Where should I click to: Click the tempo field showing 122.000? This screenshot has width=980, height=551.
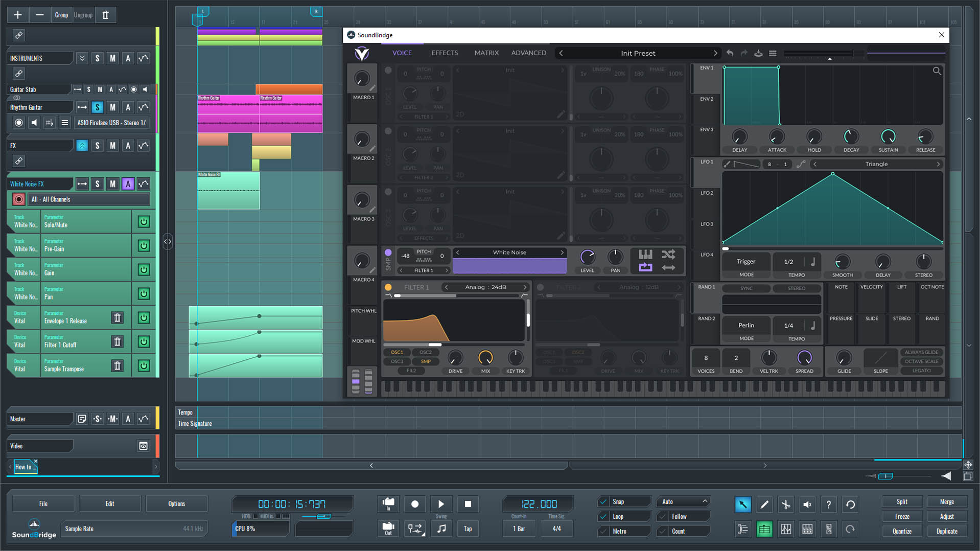pyautogui.click(x=539, y=504)
